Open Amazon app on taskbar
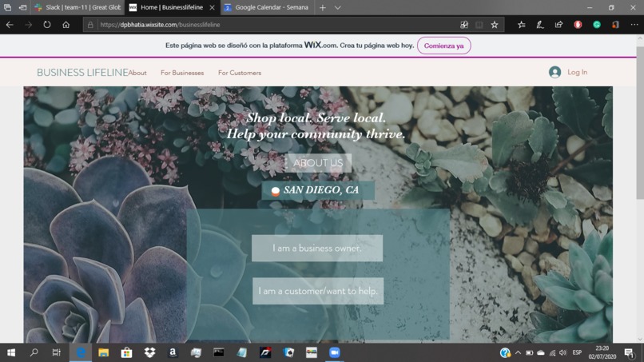Image resolution: width=644 pixels, height=362 pixels. [173, 352]
